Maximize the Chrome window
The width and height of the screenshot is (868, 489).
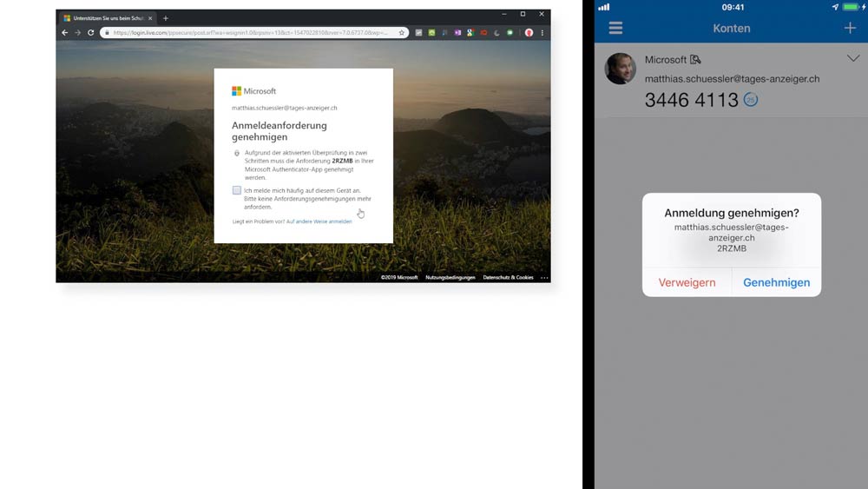pyautogui.click(x=523, y=14)
